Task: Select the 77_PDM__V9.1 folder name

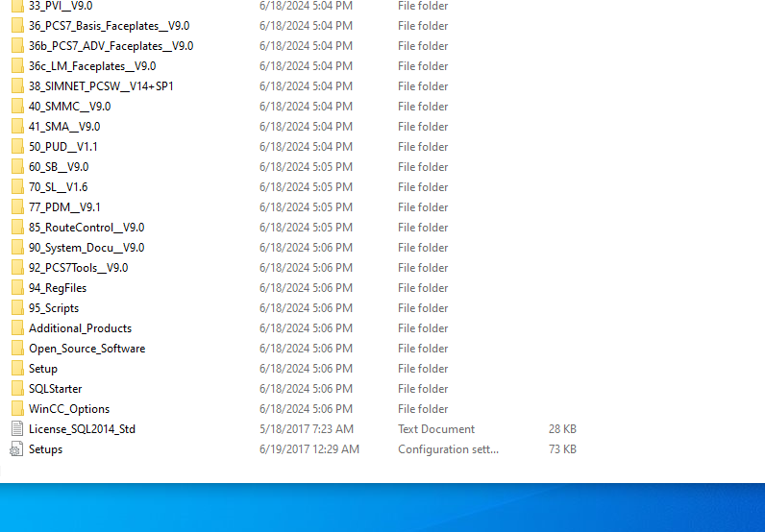Action: coord(64,206)
